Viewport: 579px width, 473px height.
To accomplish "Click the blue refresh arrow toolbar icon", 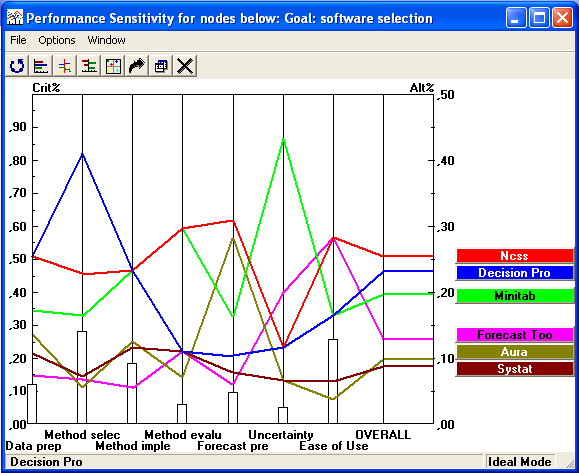I will click(17, 66).
